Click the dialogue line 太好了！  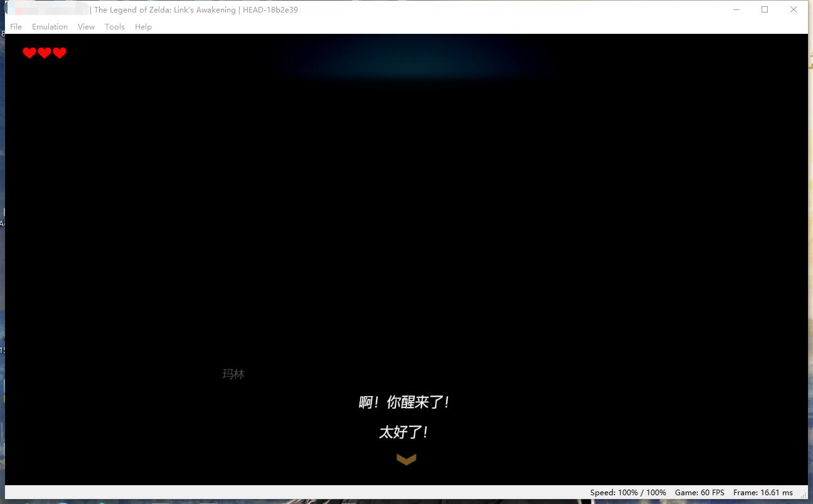pos(405,432)
